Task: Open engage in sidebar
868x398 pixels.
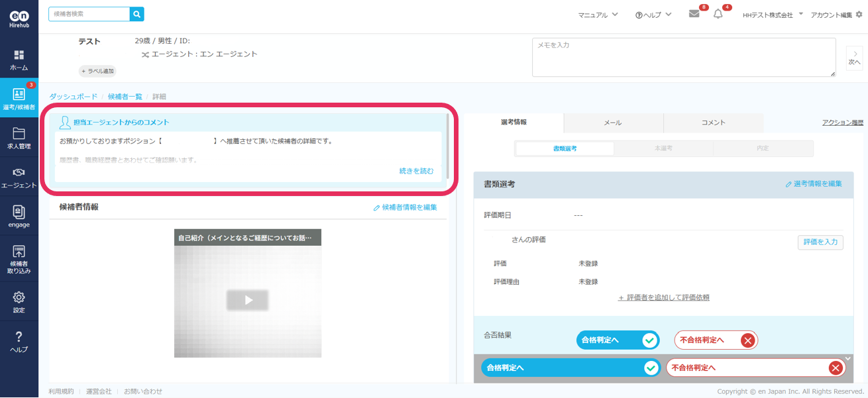Action: pos(19,217)
